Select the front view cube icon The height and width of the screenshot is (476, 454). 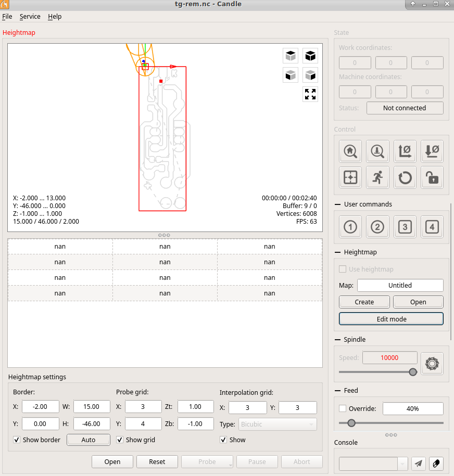point(291,75)
